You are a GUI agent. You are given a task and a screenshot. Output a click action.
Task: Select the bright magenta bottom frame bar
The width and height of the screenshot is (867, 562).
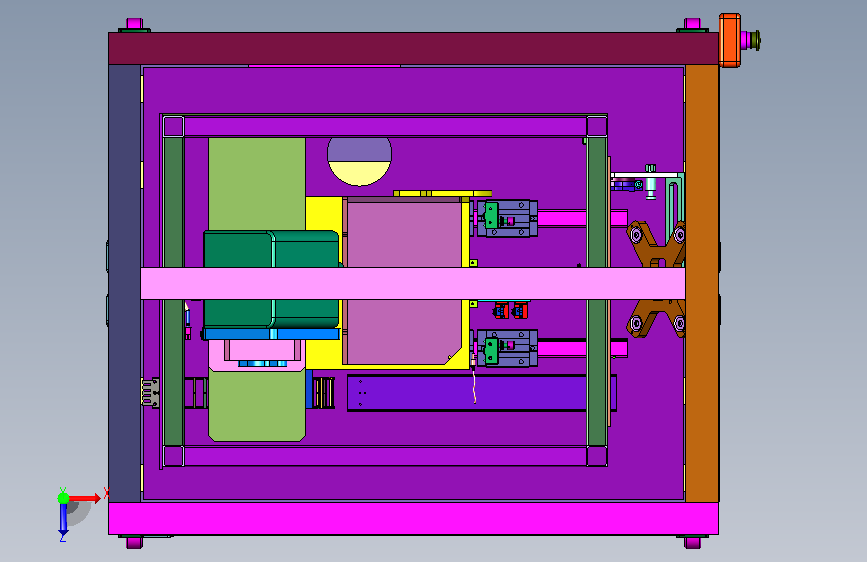pos(413,518)
